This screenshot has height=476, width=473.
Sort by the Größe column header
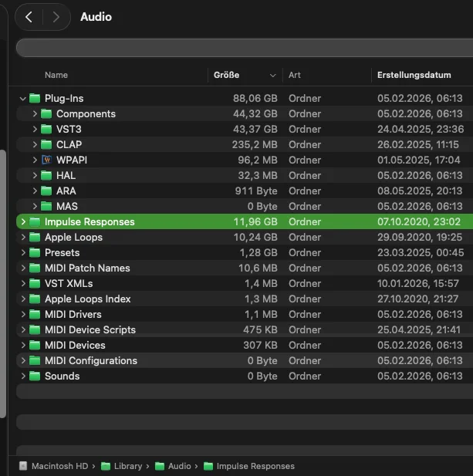coord(226,75)
